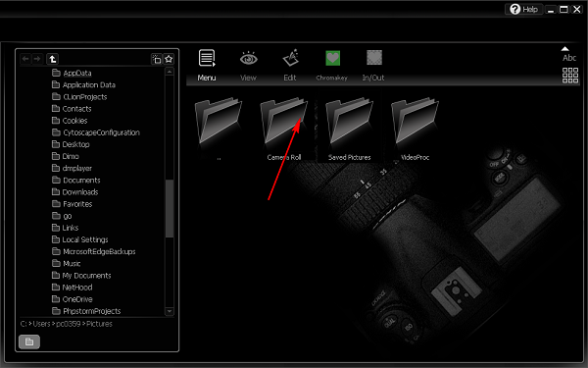Click folder tree scrollbar down arrow

tap(170, 311)
